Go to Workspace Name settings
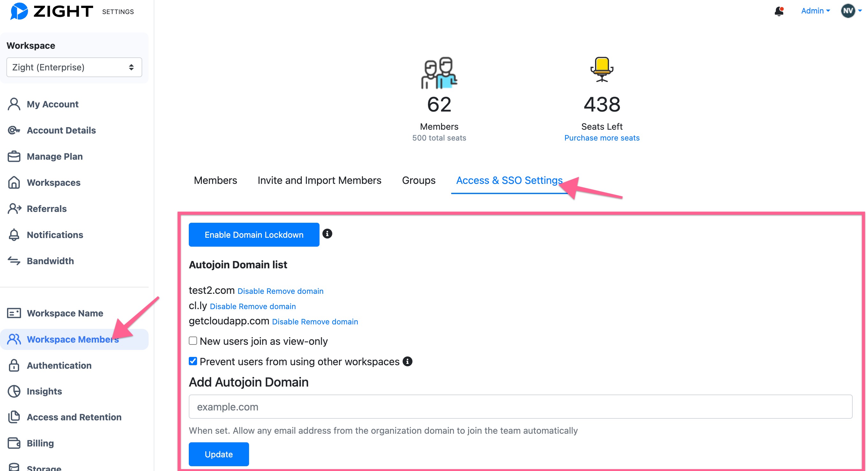868x471 pixels. click(65, 313)
